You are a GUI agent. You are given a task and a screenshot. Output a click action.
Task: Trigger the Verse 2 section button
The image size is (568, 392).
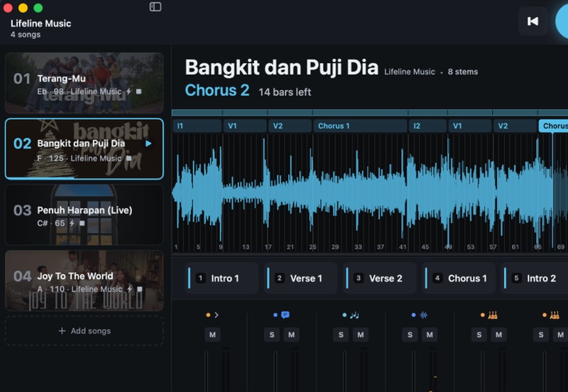[x=380, y=278]
